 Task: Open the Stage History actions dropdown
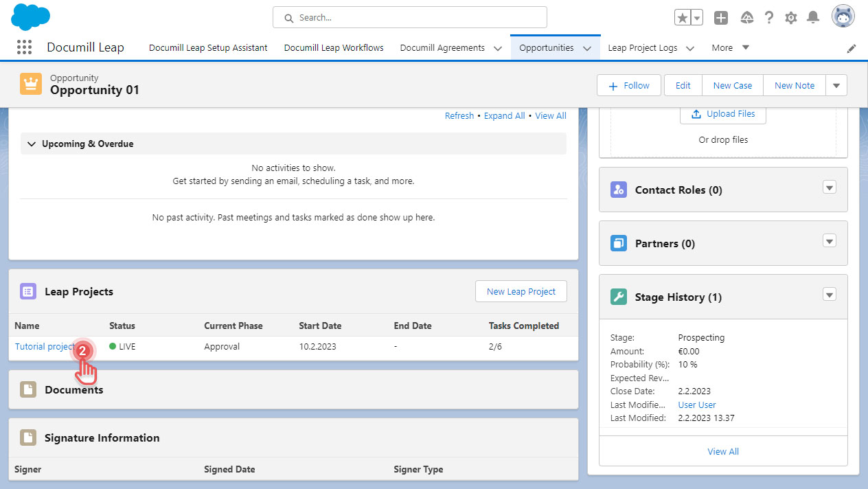point(829,295)
